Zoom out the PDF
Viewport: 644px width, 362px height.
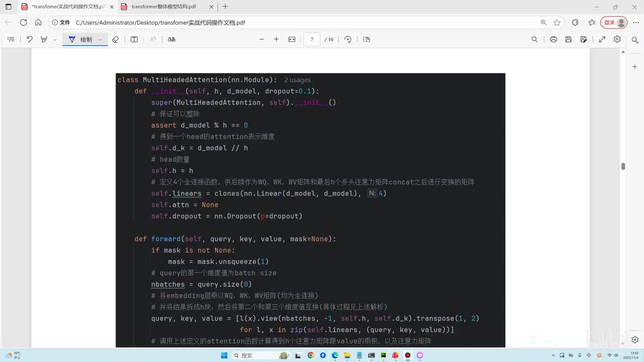click(x=261, y=39)
